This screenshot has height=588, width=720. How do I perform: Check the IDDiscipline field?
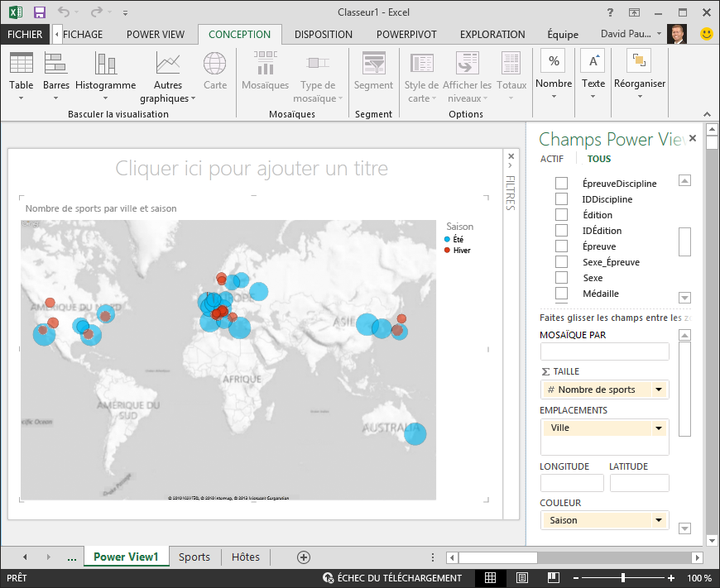pyautogui.click(x=562, y=198)
